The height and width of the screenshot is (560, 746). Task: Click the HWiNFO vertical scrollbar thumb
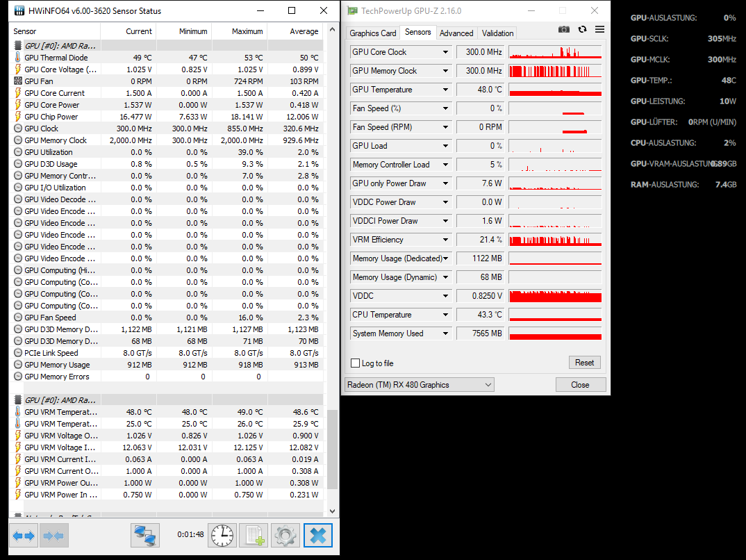pyautogui.click(x=333, y=449)
